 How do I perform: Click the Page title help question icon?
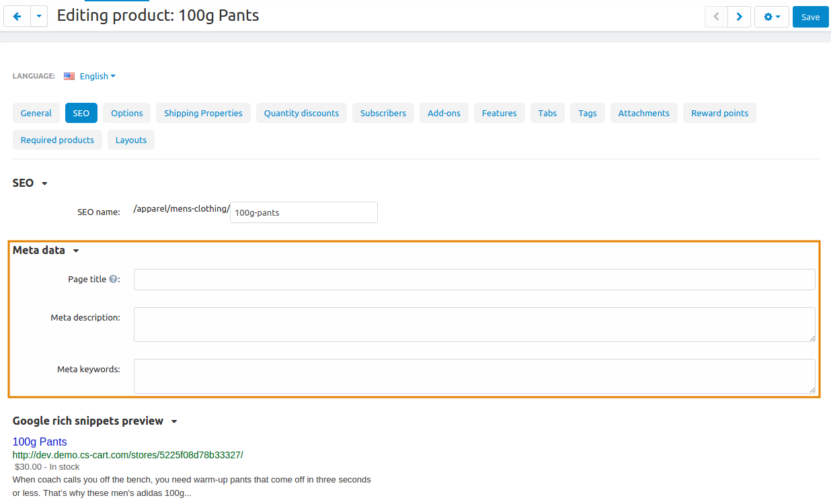click(x=113, y=279)
